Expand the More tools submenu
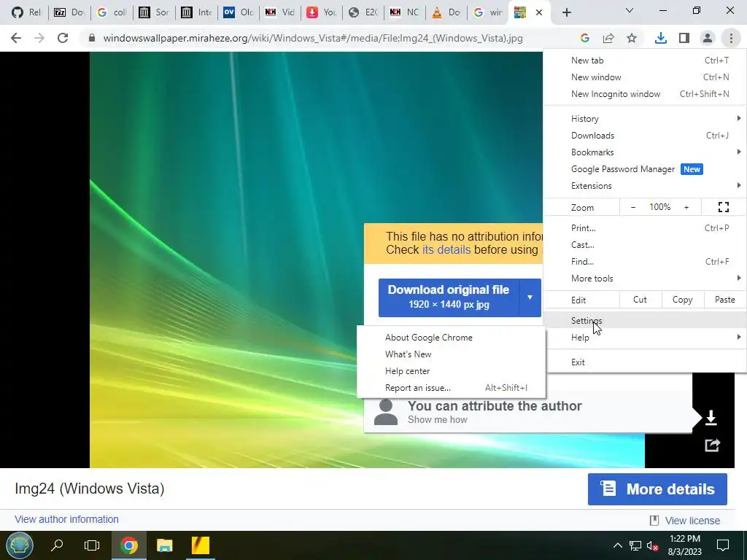Viewport: 747px width, 560px height. [x=645, y=278]
